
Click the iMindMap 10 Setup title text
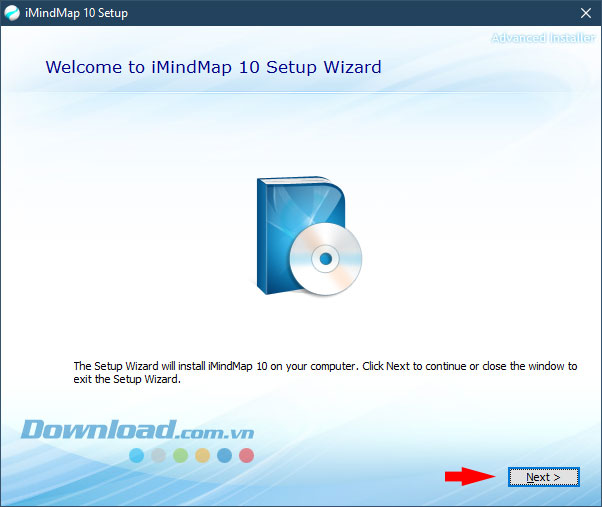[76, 14]
